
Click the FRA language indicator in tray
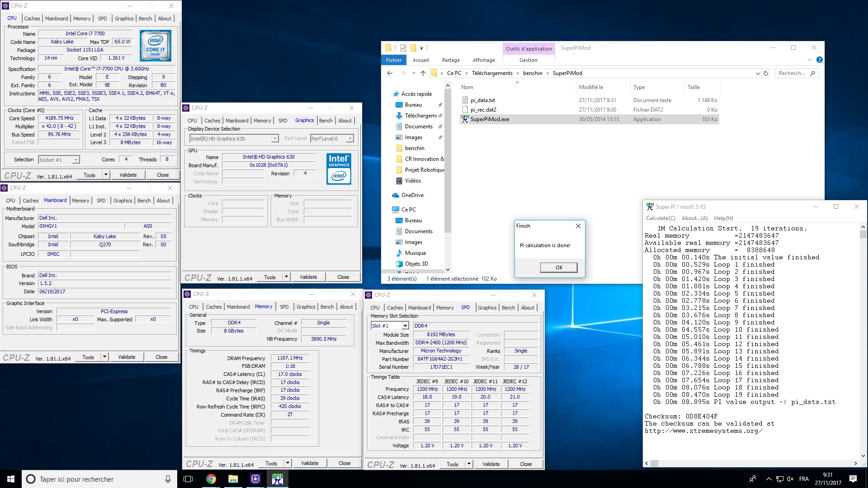click(804, 479)
